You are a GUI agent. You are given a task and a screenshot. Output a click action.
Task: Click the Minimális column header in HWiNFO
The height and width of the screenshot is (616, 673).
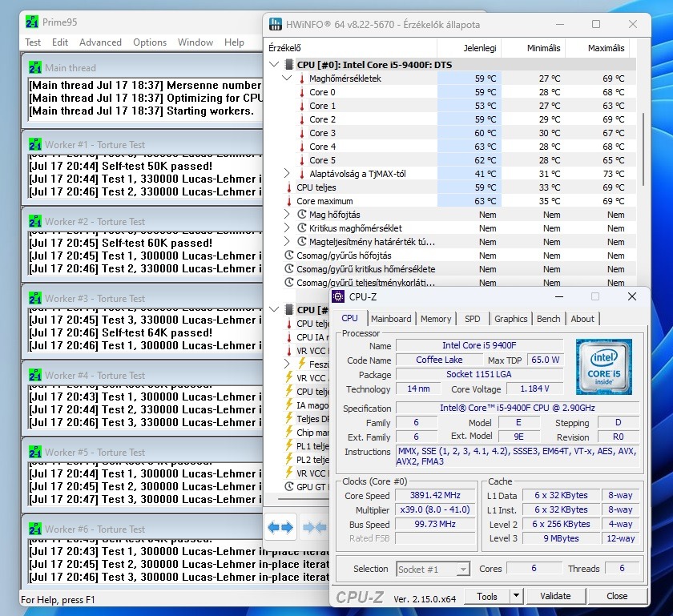(533, 47)
